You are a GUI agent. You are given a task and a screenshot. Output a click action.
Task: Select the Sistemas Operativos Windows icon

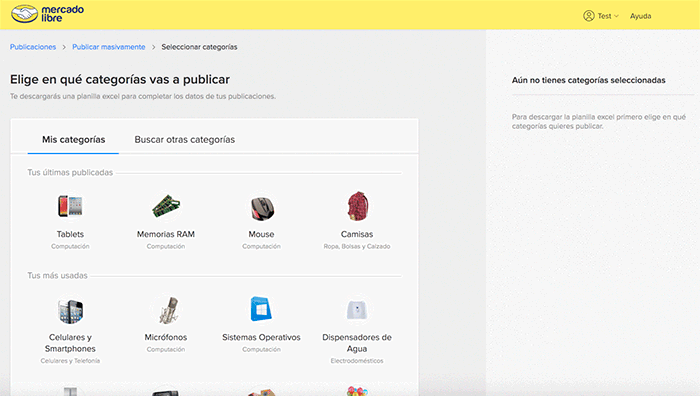(261, 309)
